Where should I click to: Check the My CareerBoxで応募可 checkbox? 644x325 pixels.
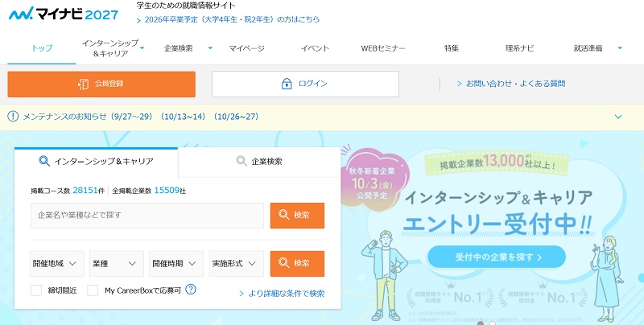tap(93, 290)
